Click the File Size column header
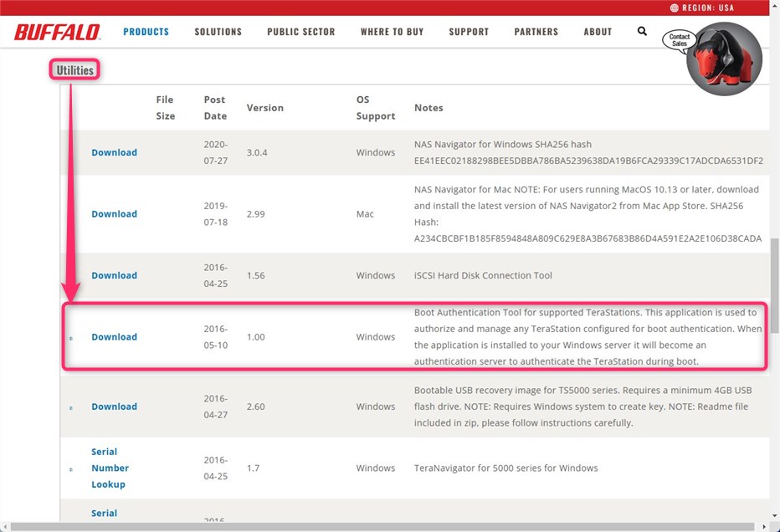 165,107
